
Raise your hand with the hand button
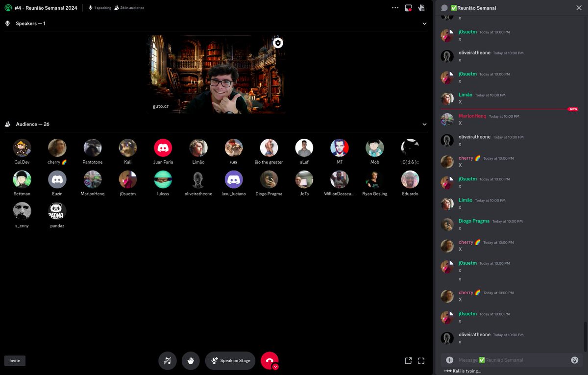tap(191, 361)
